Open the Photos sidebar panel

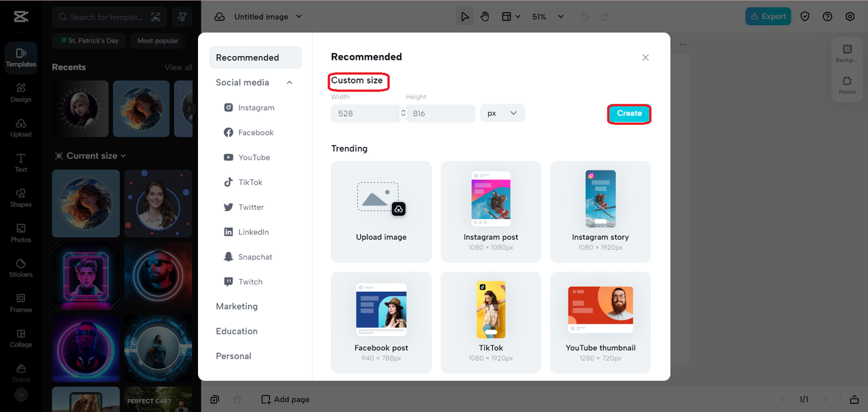pyautogui.click(x=21, y=233)
